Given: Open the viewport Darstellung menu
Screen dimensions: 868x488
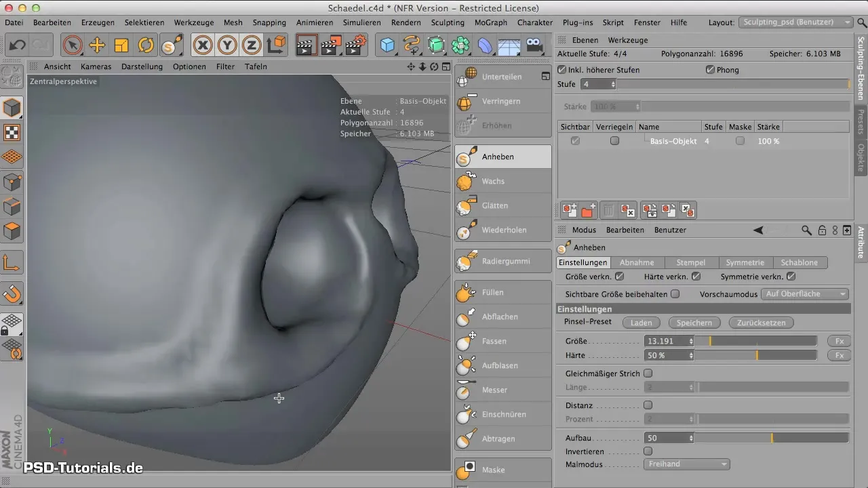Looking at the screenshot, I should pos(142,66).
